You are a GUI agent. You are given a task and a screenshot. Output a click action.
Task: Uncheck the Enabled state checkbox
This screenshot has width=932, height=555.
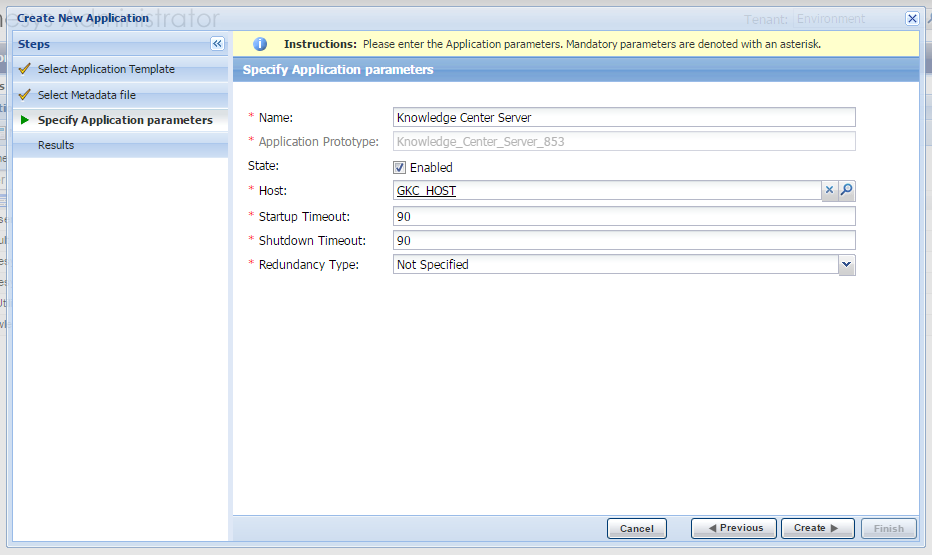pyautogui.click(x=400, y=168)
